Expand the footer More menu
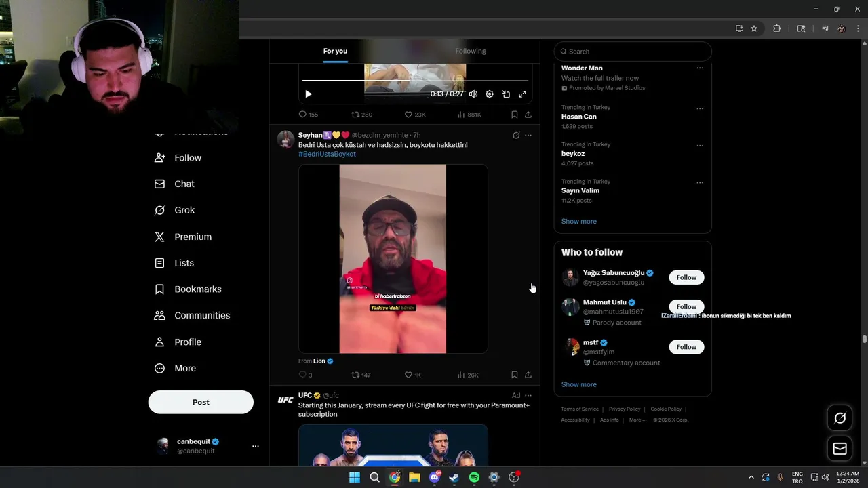 pos(637,420)
